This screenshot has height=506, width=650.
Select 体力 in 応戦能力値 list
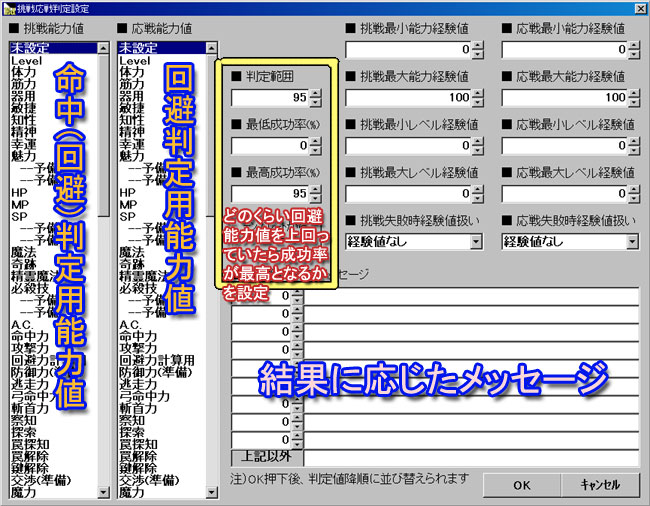click(x=132, y=73)
